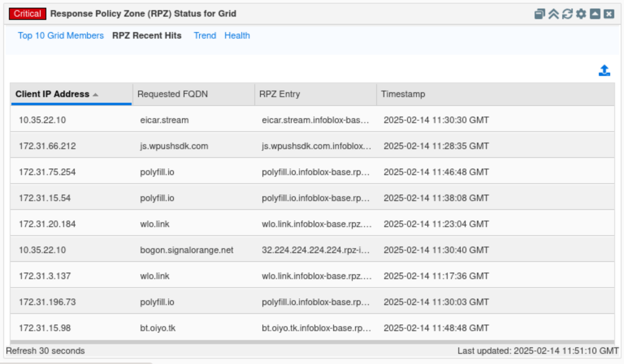
Task: Close the RPZ Status widget
Action: pos(609,14)
